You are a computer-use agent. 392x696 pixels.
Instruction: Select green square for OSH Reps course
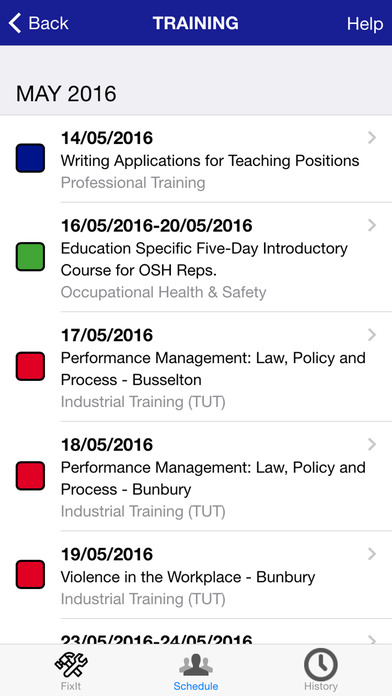(x=30, y=257)
